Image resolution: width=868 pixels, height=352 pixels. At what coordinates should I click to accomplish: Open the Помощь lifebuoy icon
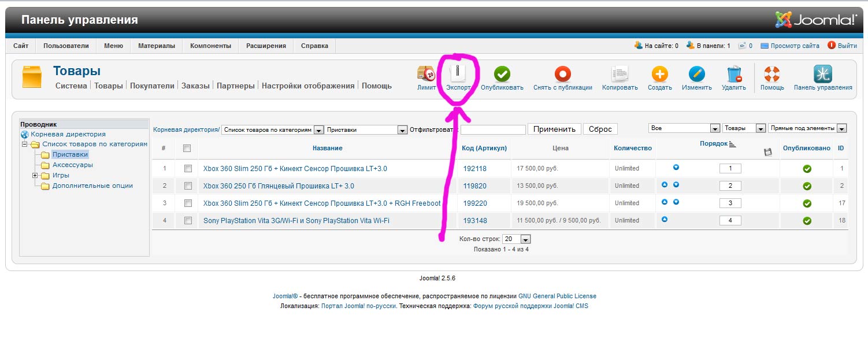[x=772, y=73]
